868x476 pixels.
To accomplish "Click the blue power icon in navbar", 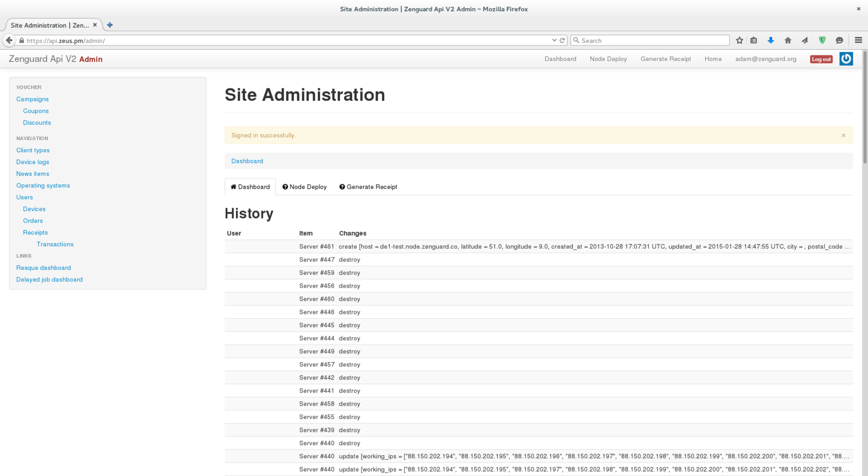I will pos(846,59).
